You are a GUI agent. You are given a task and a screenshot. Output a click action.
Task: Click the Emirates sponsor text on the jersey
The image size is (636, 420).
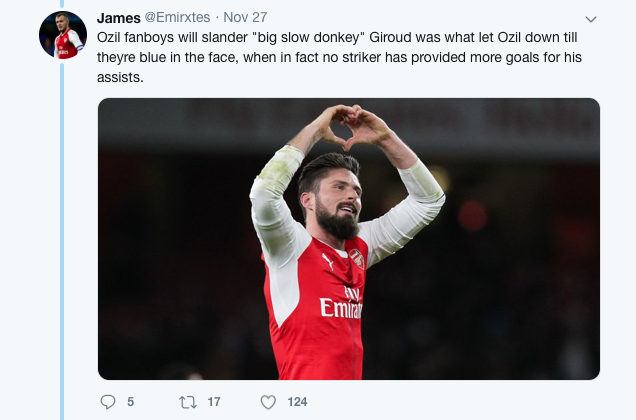pos(341,305)
